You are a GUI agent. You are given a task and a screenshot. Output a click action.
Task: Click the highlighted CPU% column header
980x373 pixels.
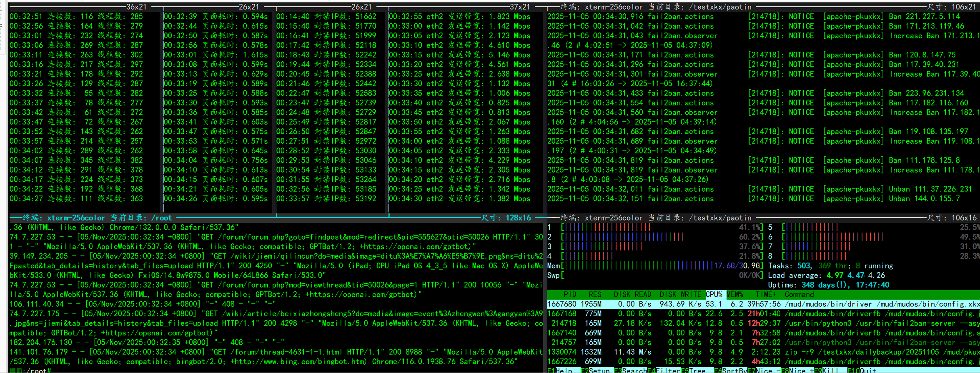[714, 295]
